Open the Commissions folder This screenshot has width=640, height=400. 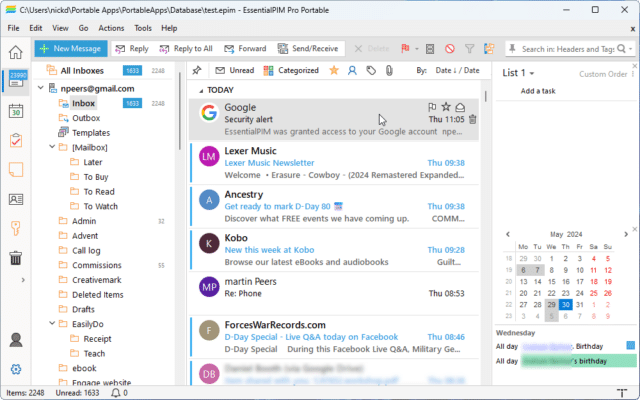(x=97, y=265)
